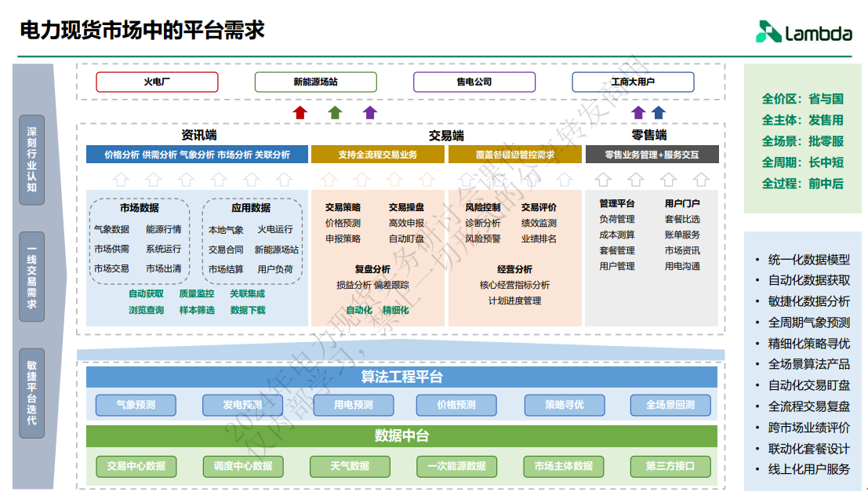This screenshot has width=868, height=499.
Task: Click the green upward arrow
Action: 335,112
